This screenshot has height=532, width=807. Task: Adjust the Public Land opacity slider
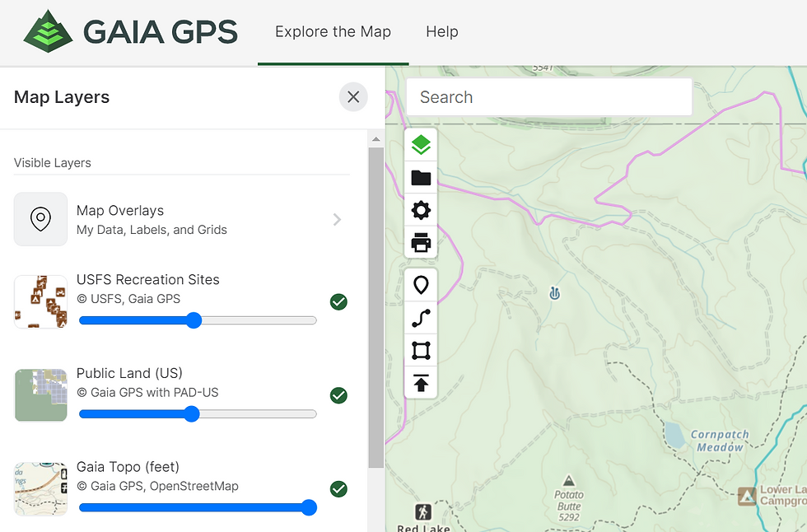pos(196,414)
